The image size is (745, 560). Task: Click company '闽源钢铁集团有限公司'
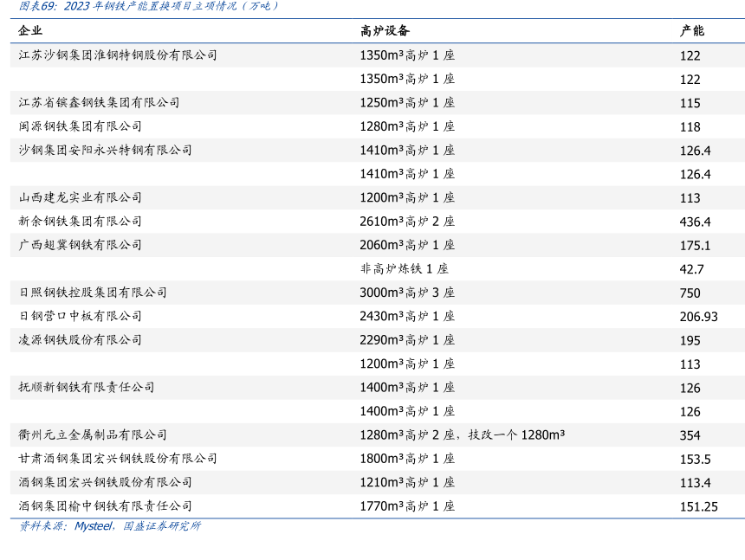point(80,126)
